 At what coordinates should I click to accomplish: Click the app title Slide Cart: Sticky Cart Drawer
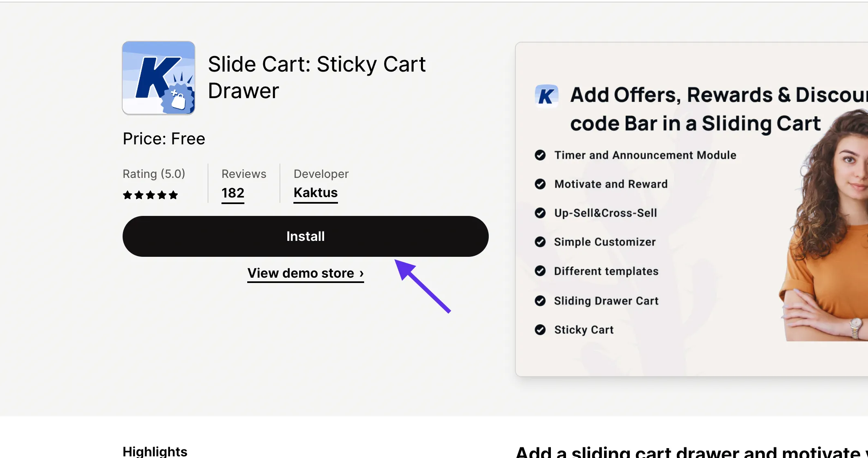click(317, 77)
